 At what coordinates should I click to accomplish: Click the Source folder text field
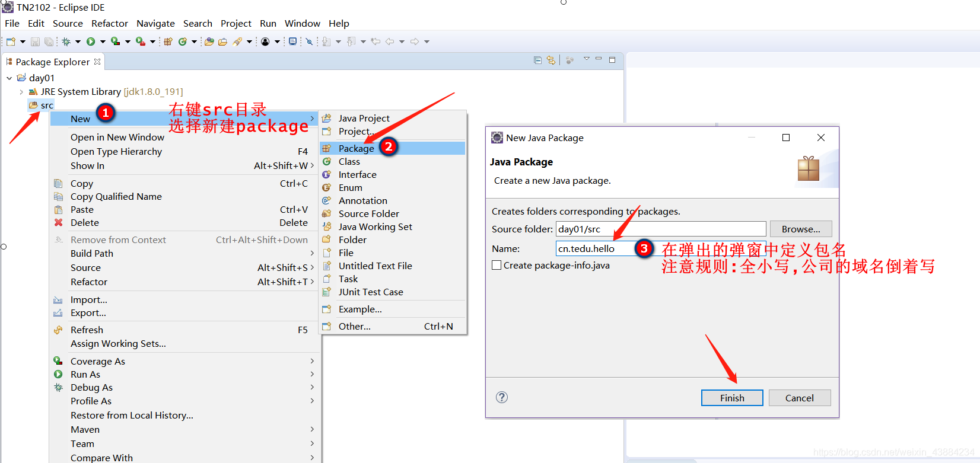661,229
